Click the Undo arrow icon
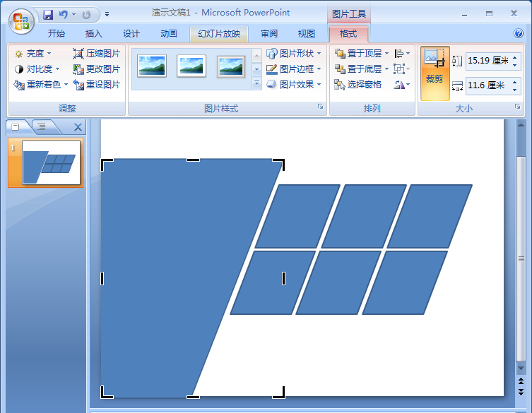 pyautogui.click(x=64, y=14)
